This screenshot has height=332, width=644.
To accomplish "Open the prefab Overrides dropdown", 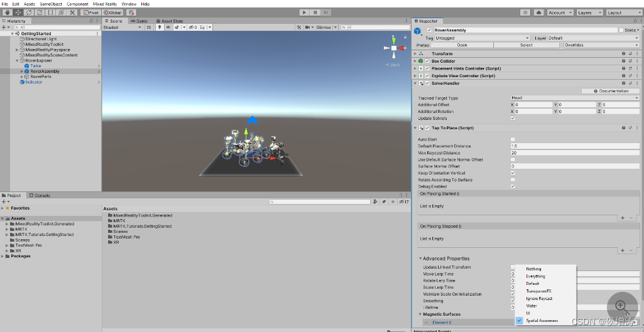I will click(601, 45).
